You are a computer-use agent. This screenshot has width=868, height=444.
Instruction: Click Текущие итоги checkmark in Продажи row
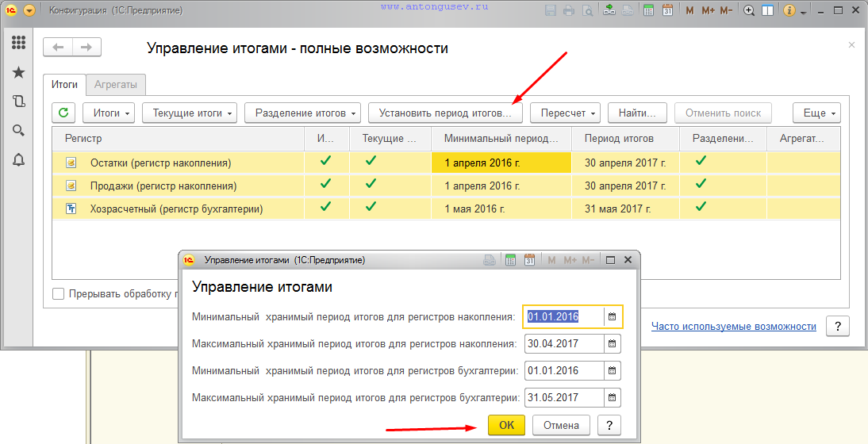(371, 184)
